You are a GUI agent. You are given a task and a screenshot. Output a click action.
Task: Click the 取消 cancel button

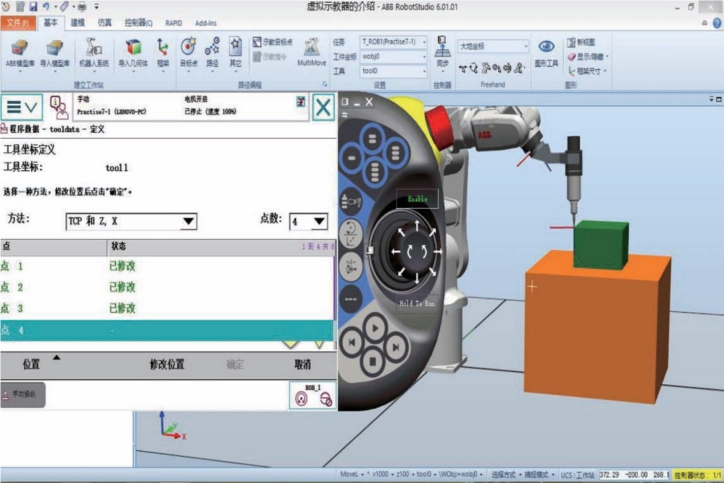302,365
